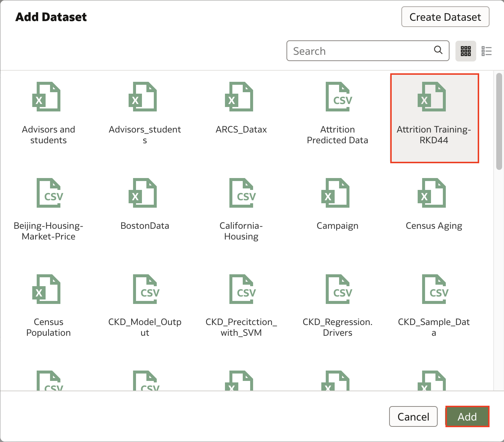
Task: Switch to grid view
Action: pyautogui.click(x=465, y=51)
